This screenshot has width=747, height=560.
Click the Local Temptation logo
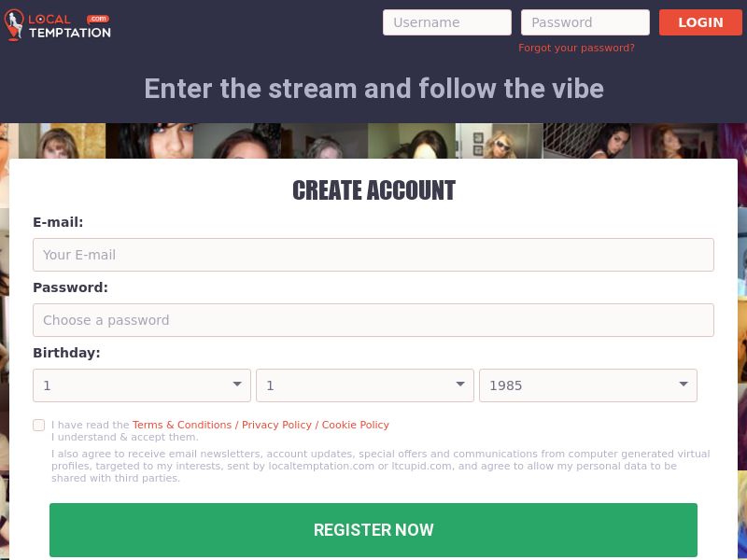coord(58,25)
